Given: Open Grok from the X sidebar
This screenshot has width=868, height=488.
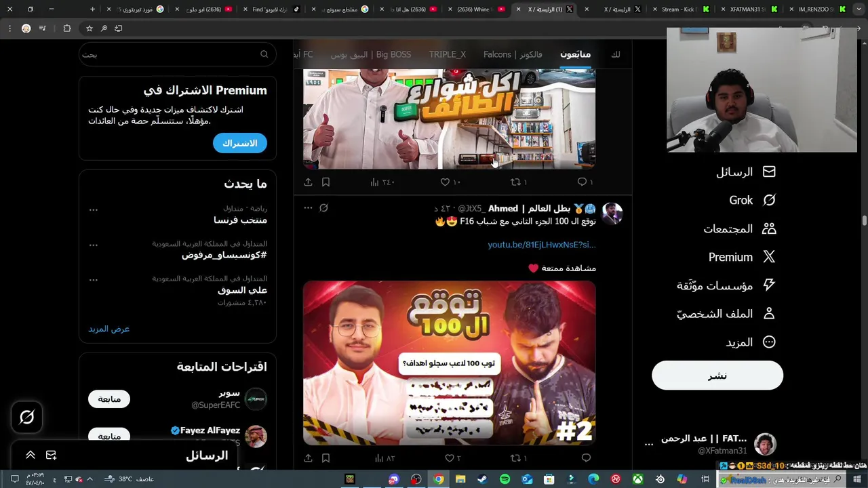Looking at the screenshot, I should click(752, 201).
